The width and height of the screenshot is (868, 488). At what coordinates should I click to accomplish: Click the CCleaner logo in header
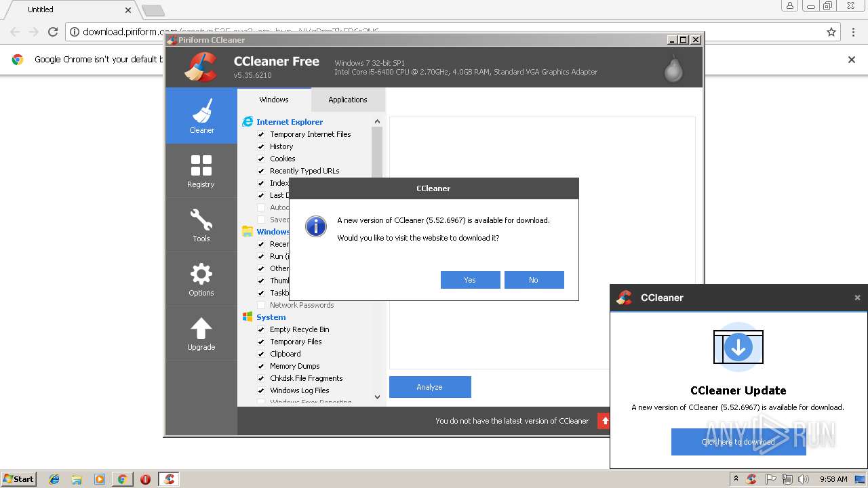tap(201, 66)
